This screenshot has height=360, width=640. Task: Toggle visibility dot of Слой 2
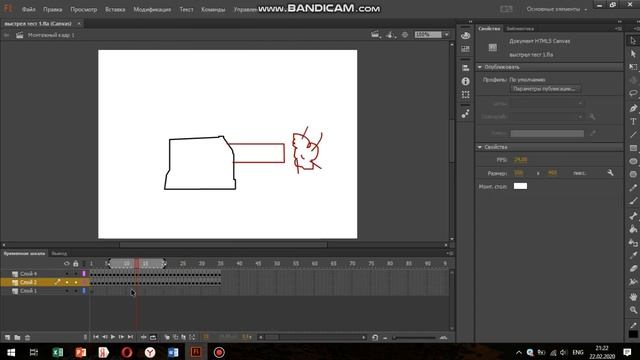[67, 282]
